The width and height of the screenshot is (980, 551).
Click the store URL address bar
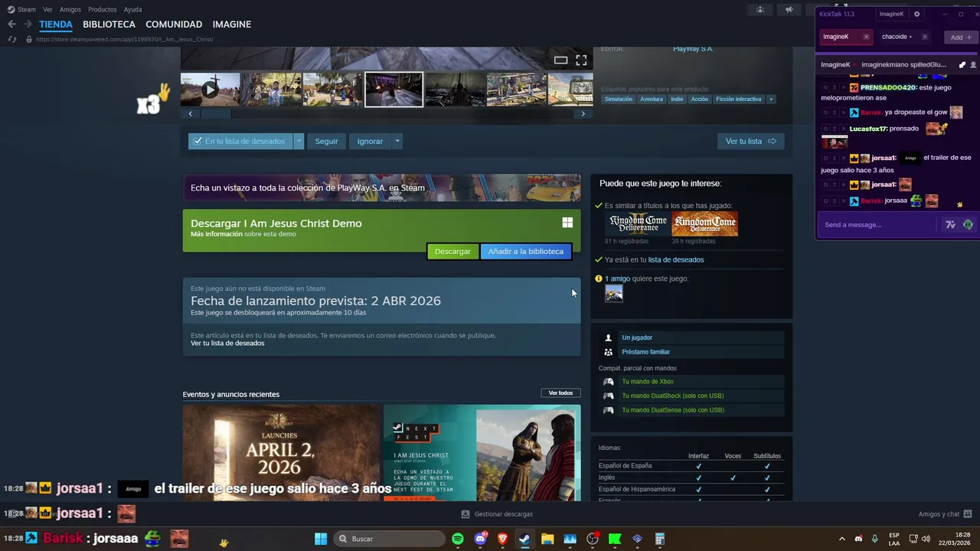[x=125, y=39]
